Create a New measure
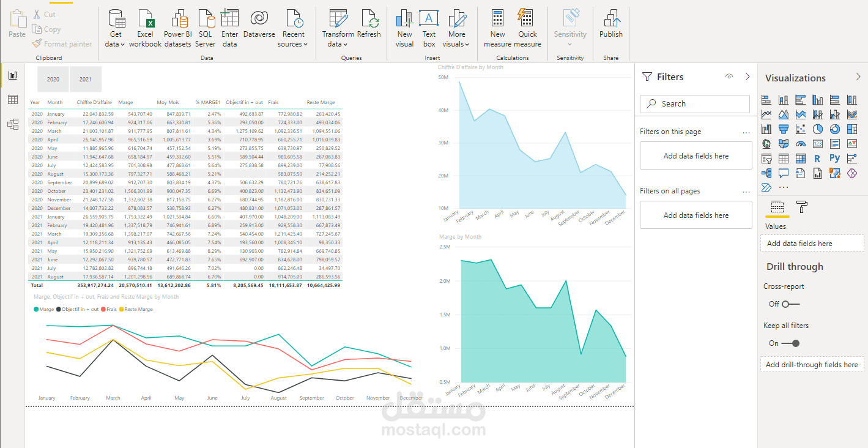The height and width of the screenshot is (448, 868). [x=497, y=29]
